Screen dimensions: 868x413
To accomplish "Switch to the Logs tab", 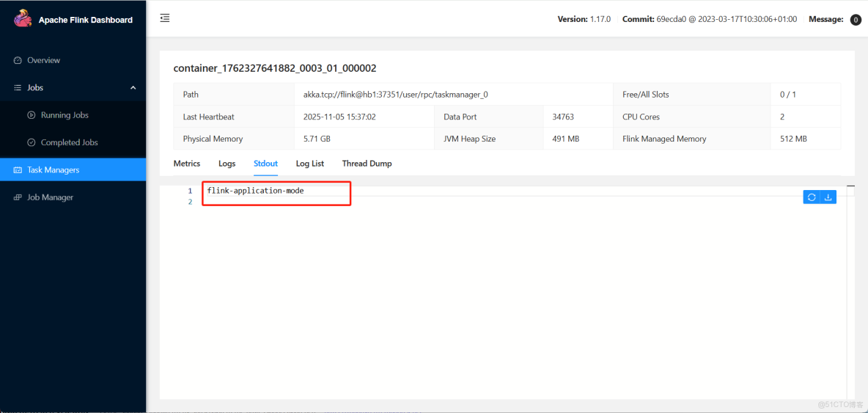I will point(227,164).
